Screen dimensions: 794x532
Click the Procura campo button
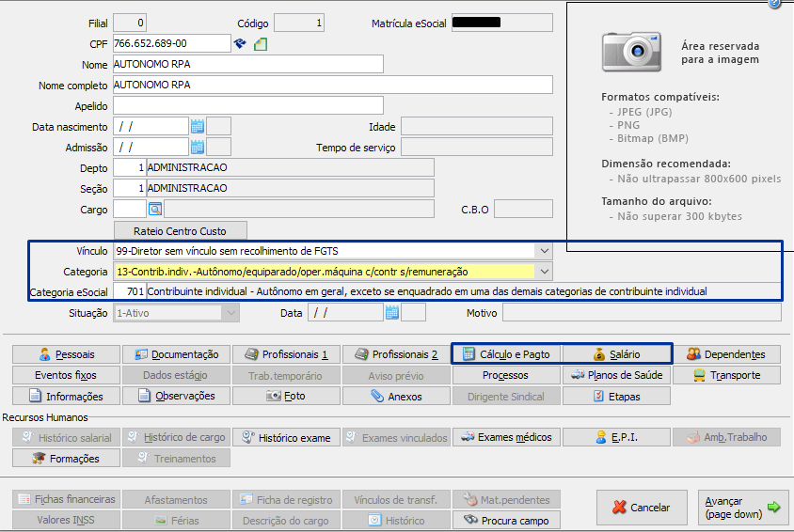click(x=506, y=520)
